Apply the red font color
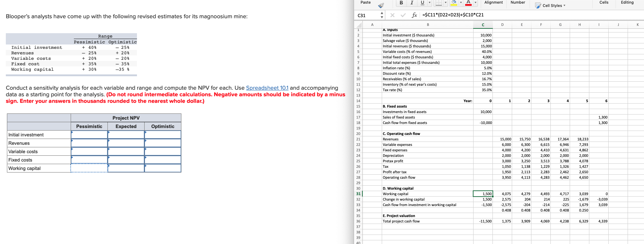 tap(468, 3)
